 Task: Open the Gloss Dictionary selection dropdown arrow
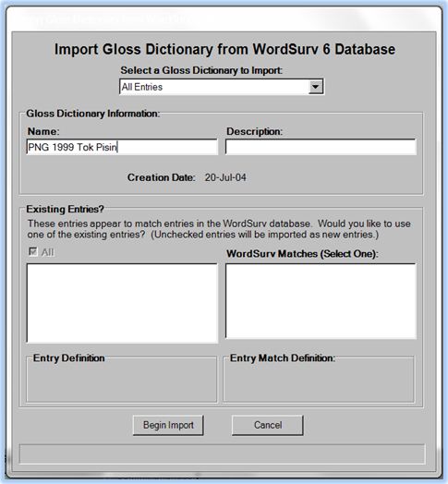[315, 87]
